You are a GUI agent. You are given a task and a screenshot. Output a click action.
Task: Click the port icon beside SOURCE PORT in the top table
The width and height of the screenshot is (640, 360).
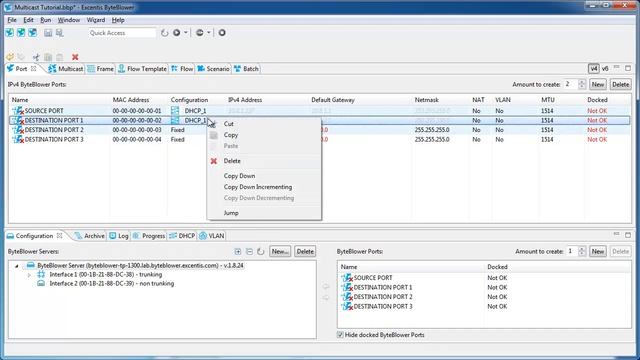coord(18,111)
